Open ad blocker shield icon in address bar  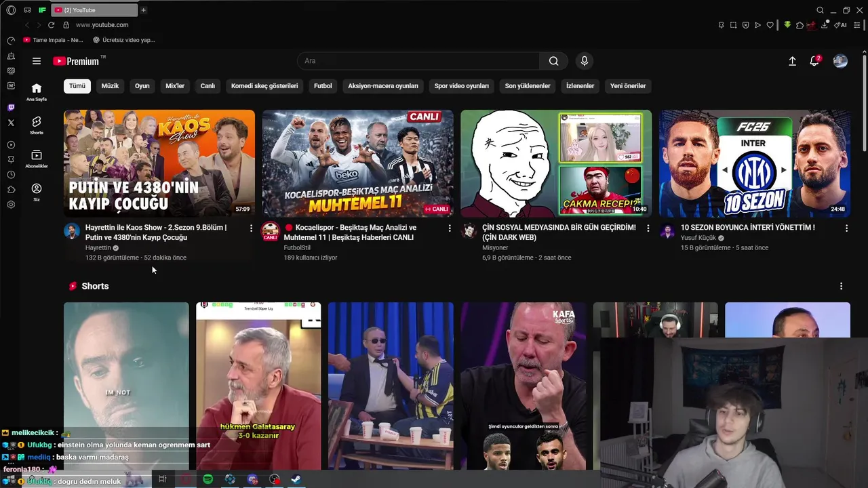[x=745, y=25]
